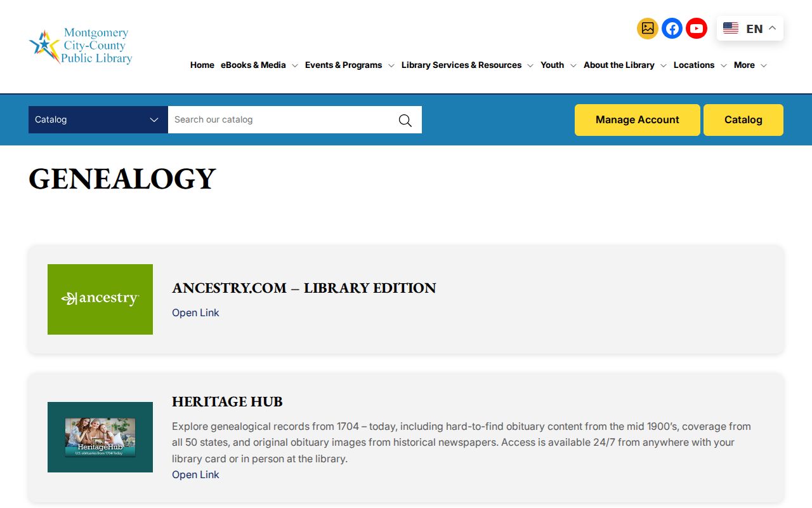
Task: Focus the Search our catalog field
Action: [282, 119]
